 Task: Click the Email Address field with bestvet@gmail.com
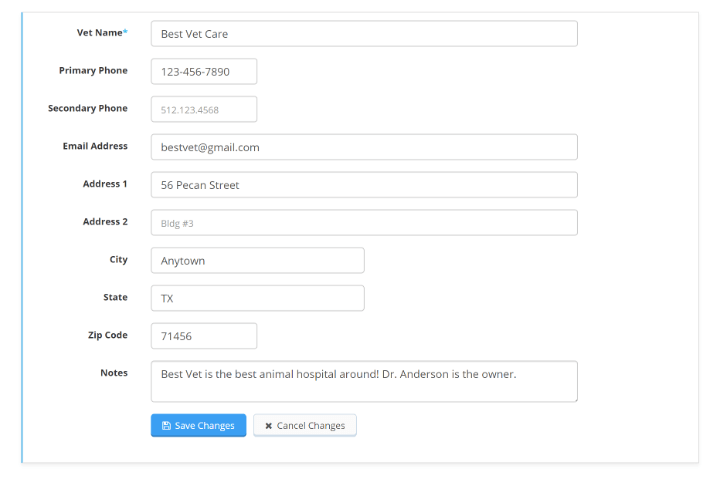[x=364, y=147]
